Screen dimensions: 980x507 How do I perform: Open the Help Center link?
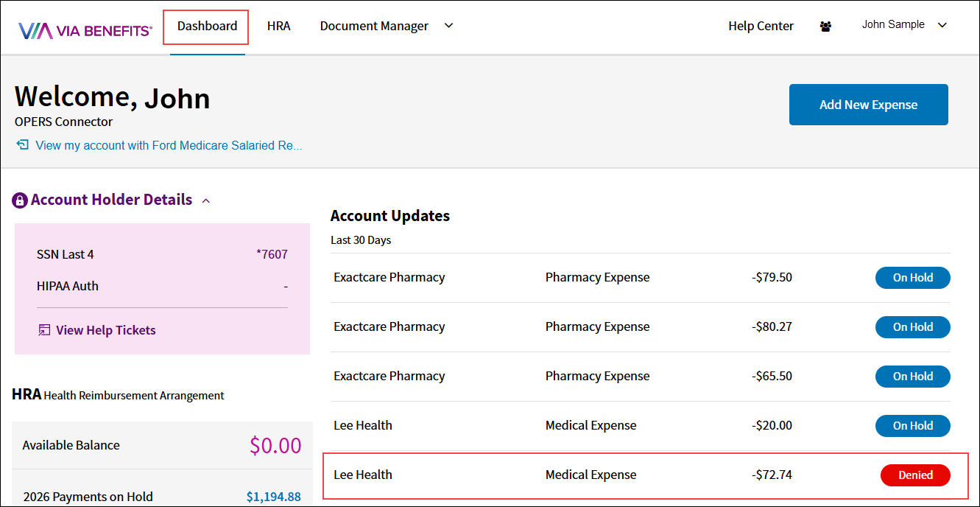point(761,27)
